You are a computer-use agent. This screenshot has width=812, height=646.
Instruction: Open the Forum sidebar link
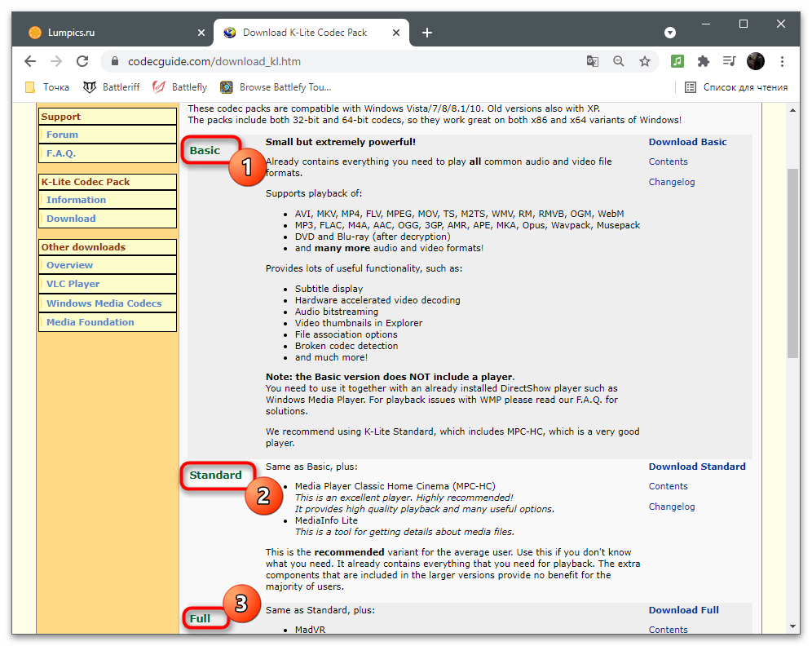coord(62,135)
